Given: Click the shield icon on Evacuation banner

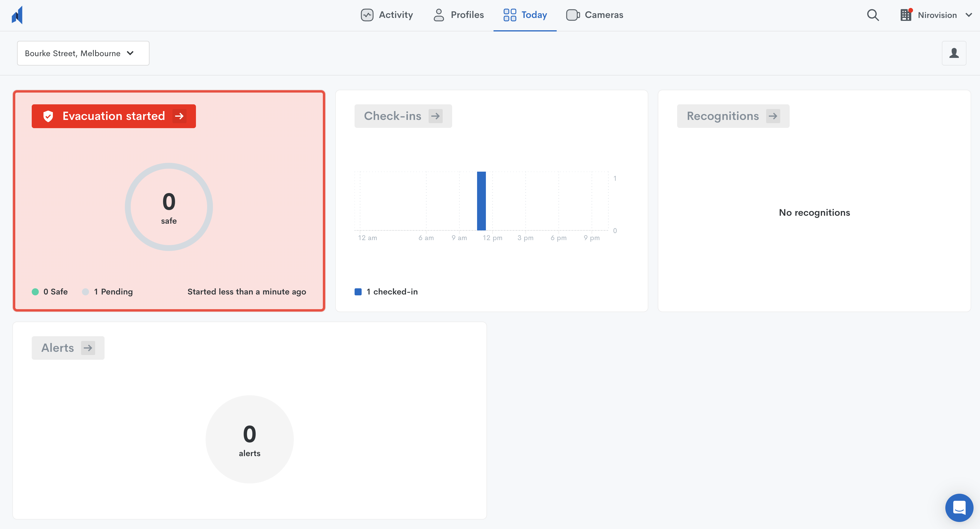Looking at the screenshot, I should (48, 116).
